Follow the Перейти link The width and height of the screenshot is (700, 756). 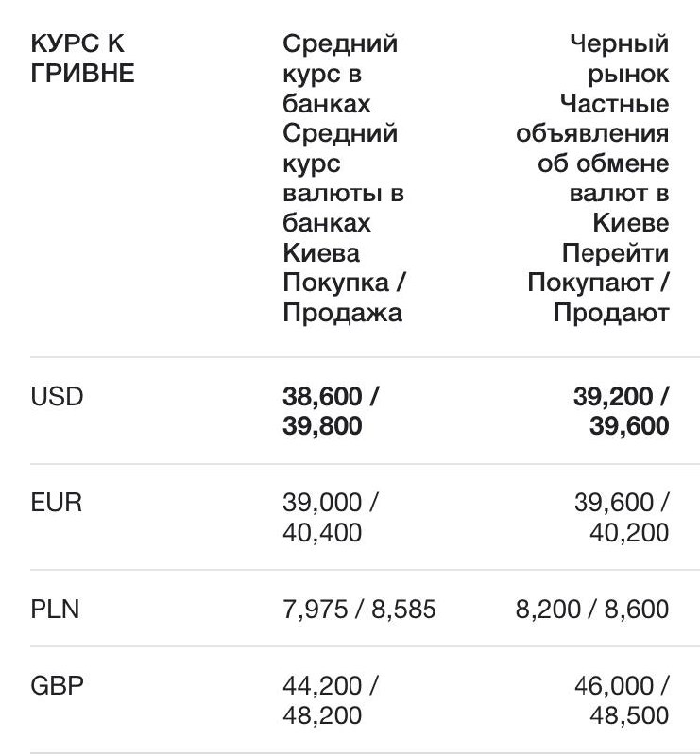615,253
